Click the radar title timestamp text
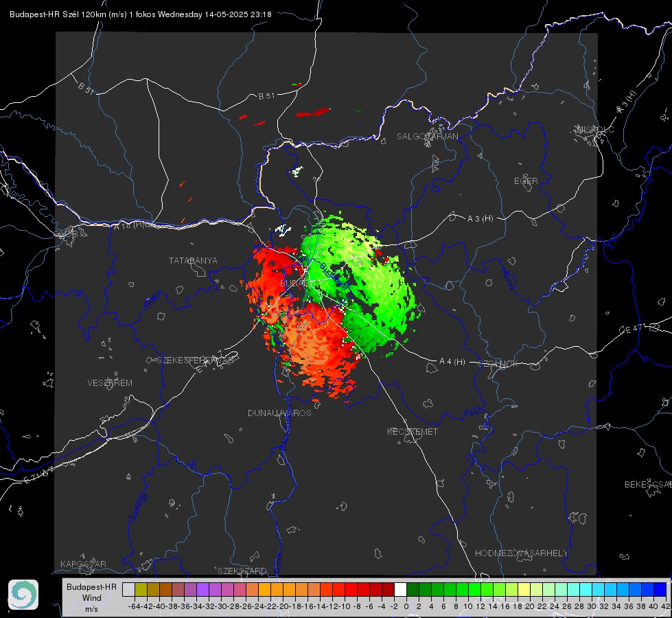The image size is (672, 618). point(141,14)
